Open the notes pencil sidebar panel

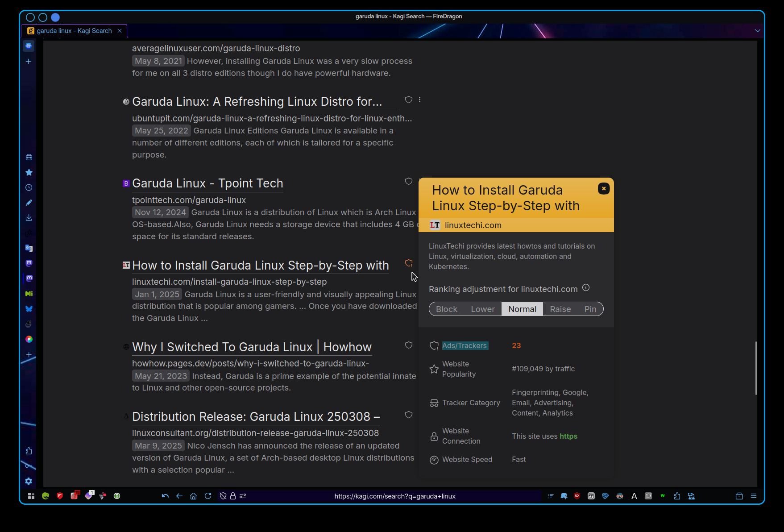[29, 203]
